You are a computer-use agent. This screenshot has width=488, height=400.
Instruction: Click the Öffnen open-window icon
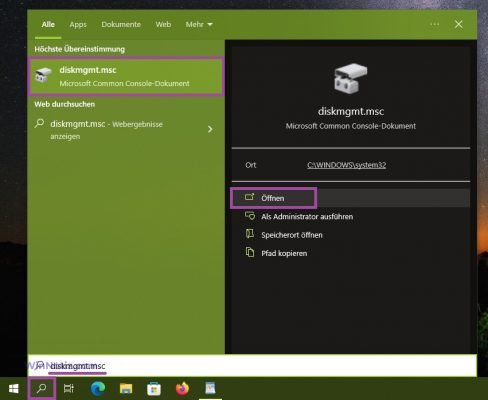(x=250, y=197)
